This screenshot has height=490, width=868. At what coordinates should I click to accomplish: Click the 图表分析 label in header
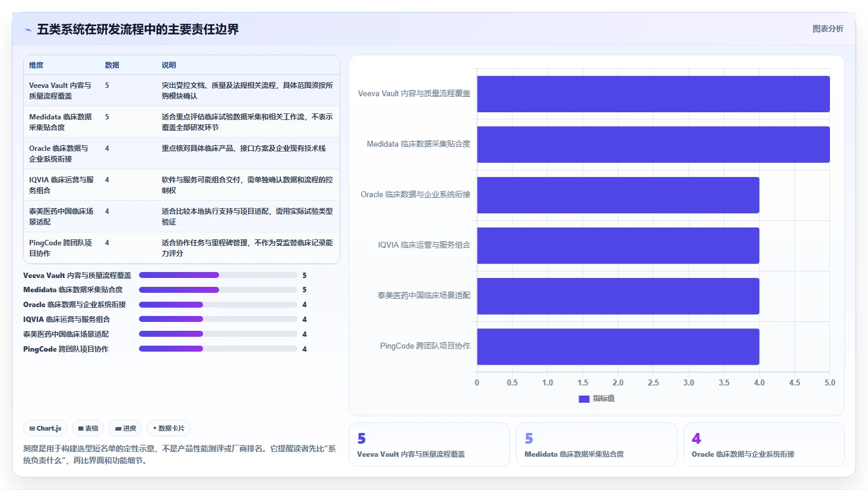(828, 29)
